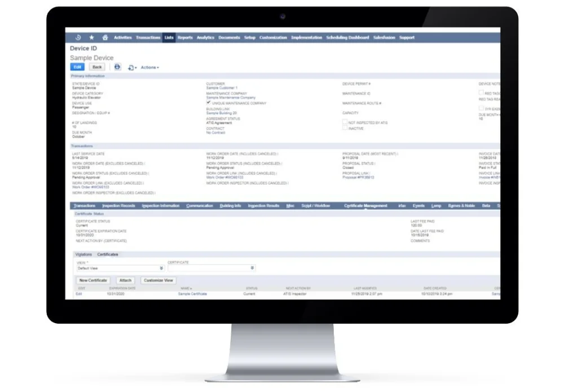Select the Violations subtab
This screenshot has width=564, height=392.
point(83,254)
